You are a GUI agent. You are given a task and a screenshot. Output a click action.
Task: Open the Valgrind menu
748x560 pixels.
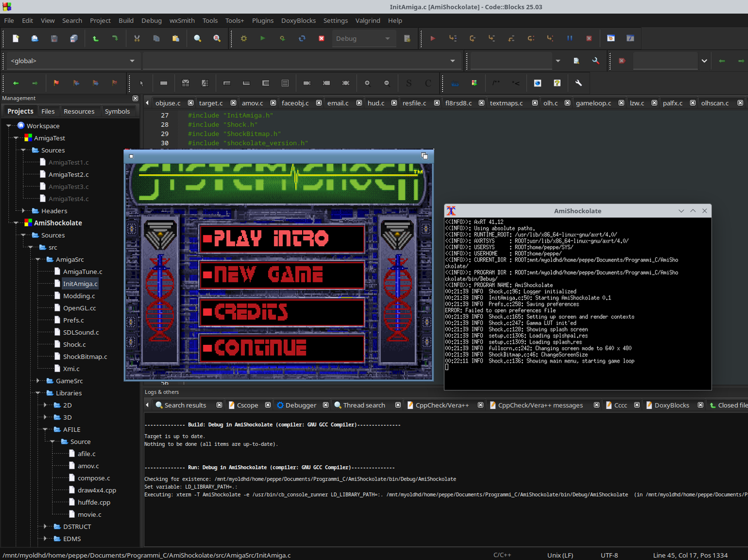point(368,20)
